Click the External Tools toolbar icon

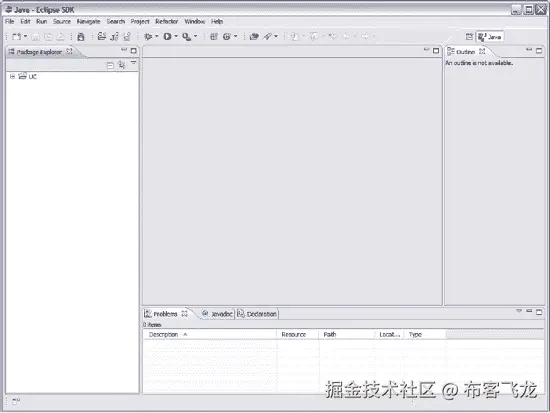click(x=187, y=36)
